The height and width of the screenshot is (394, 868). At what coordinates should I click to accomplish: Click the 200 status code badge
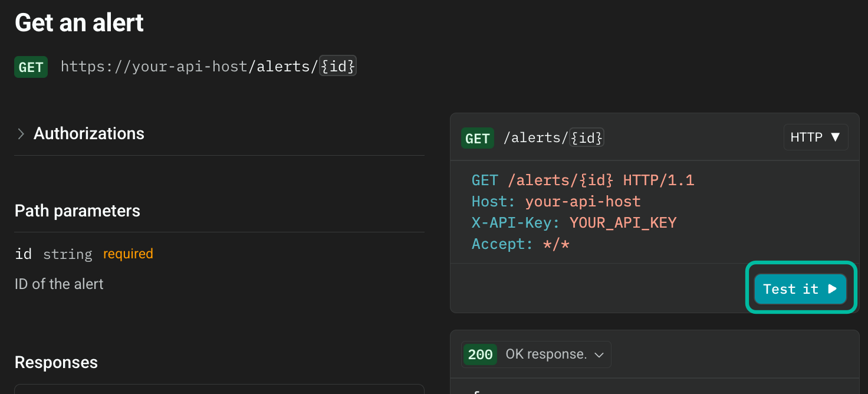point(480,354)
